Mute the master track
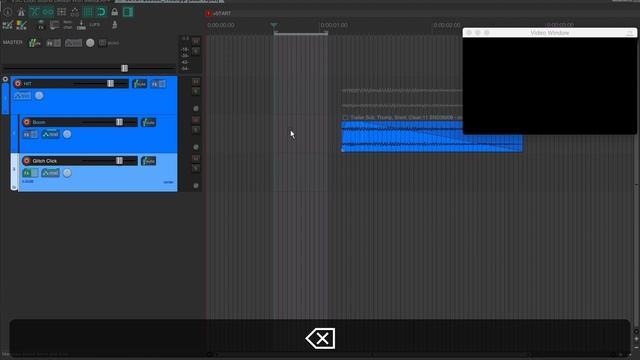The width and height of the screenshot is (640, 360). tap(196, 41)
